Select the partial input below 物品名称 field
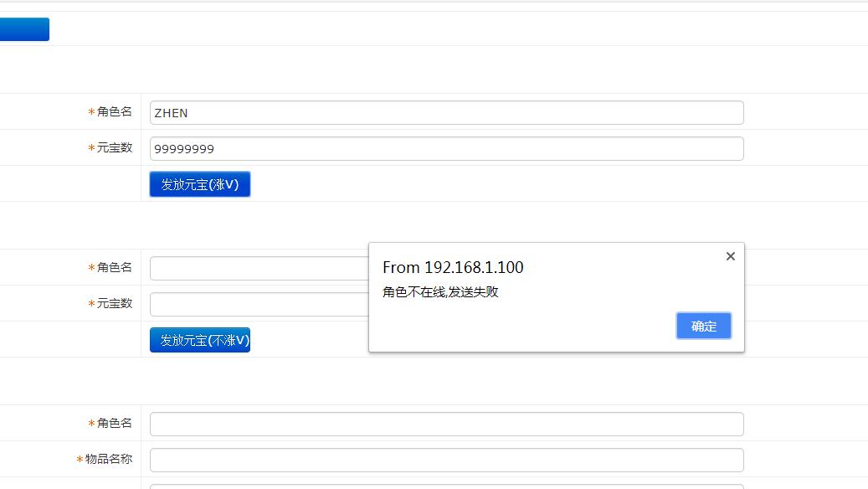 point(446,486)
